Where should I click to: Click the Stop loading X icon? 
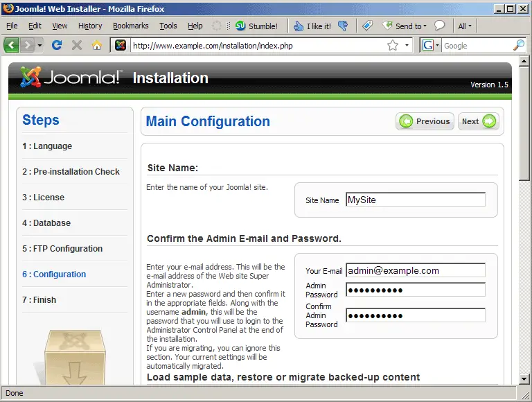[77, 45]
